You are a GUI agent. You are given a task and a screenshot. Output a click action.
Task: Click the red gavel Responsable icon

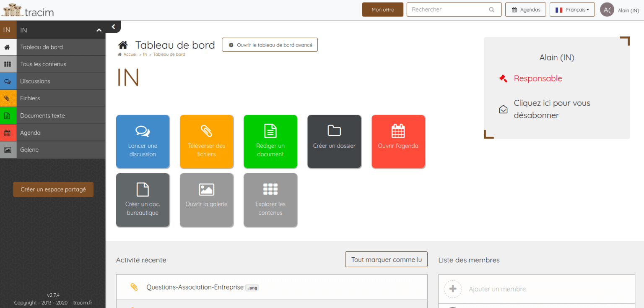(503, 78)
